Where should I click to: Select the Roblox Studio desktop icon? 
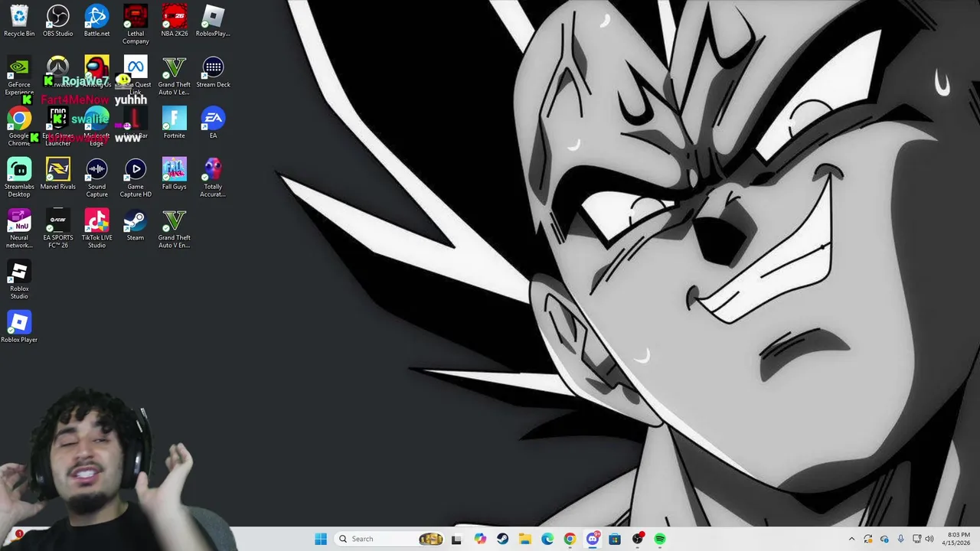click(x=19, y=280)
